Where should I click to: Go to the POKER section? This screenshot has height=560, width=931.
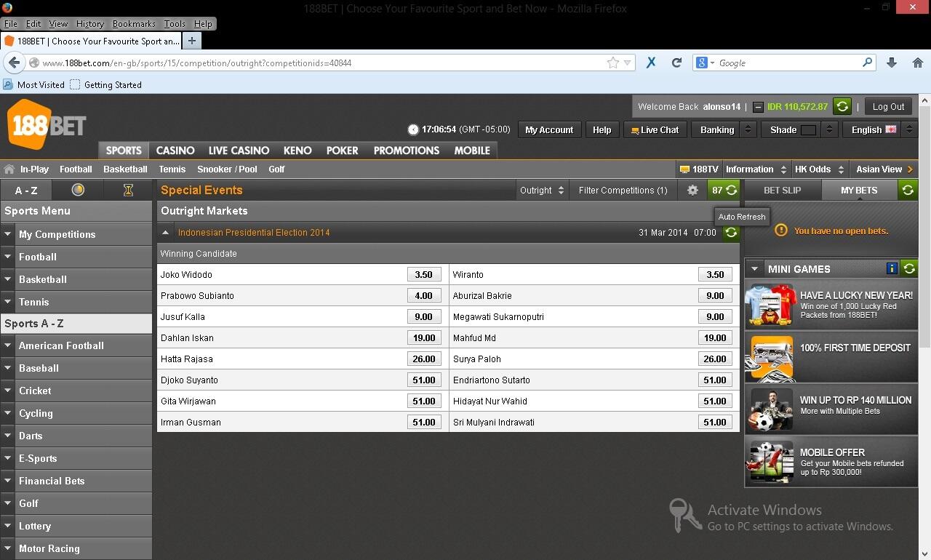[342, 151]
